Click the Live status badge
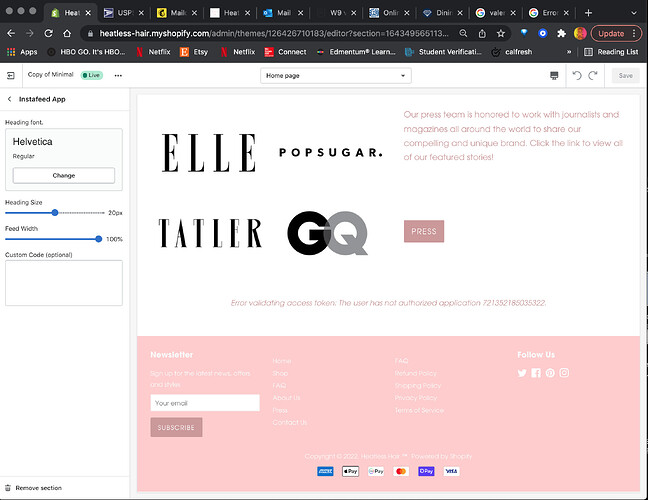648x500 pixels. coord(91,75)
